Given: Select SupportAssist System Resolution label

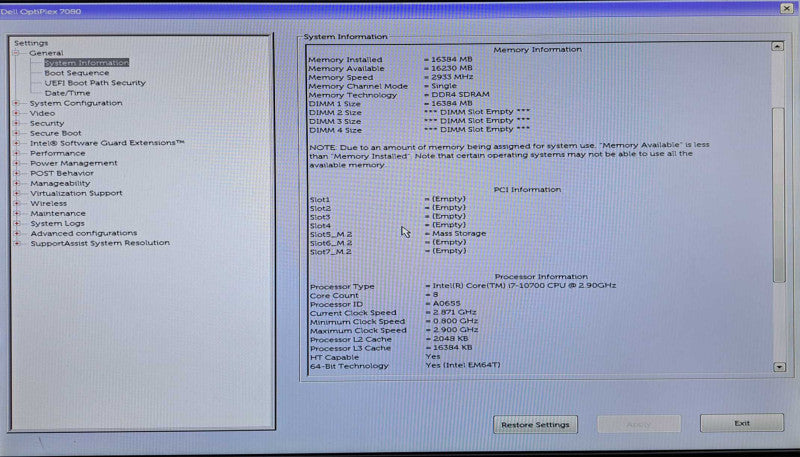Looking at the screenshot, I should click(100, 243).
